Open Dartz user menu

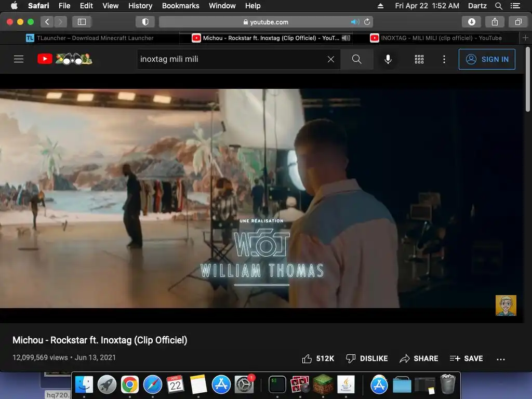477,6
